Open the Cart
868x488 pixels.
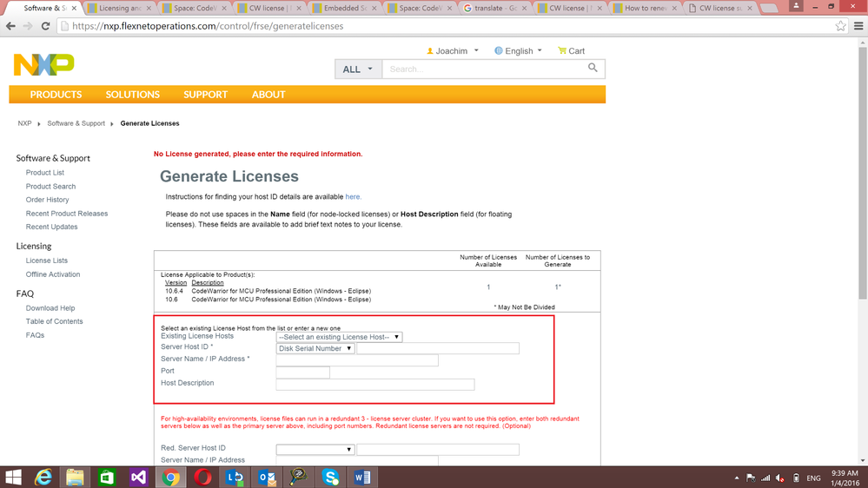pyautogui.click(x=572, y=51)
